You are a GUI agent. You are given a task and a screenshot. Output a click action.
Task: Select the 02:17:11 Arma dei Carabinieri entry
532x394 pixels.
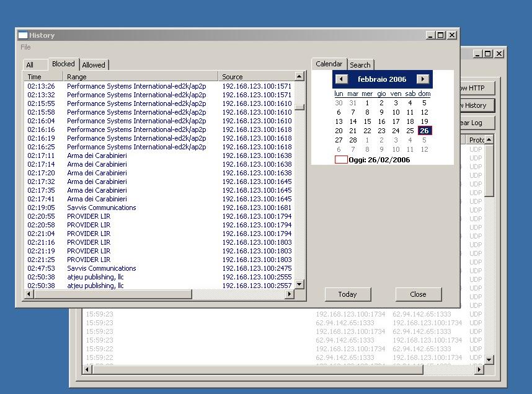(97, 155)
